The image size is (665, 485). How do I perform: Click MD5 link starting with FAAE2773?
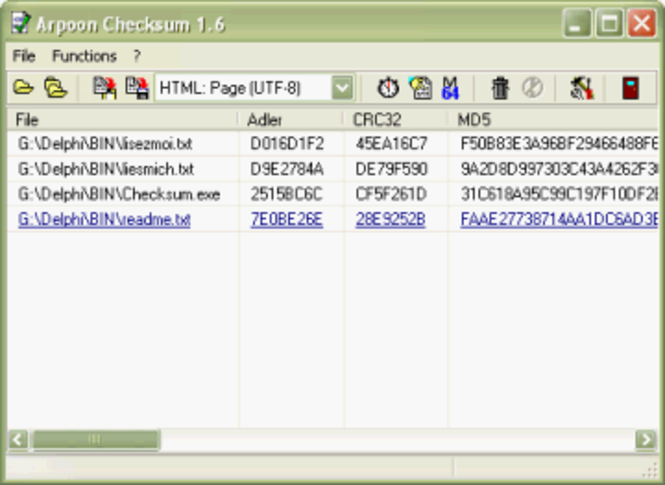click(x=559, y=220)
